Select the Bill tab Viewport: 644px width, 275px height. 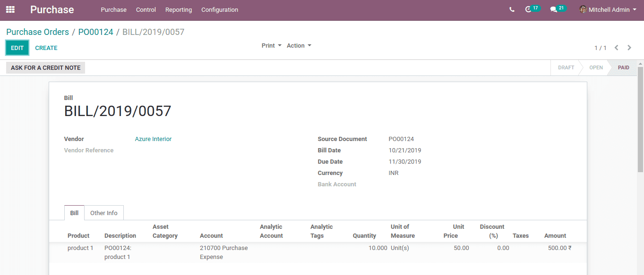click(74, 213)
